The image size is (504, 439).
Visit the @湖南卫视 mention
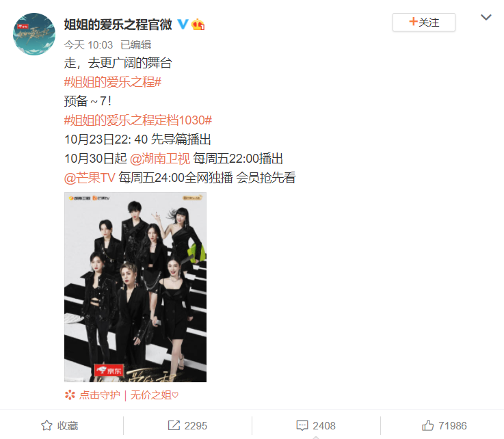point(160,159)
